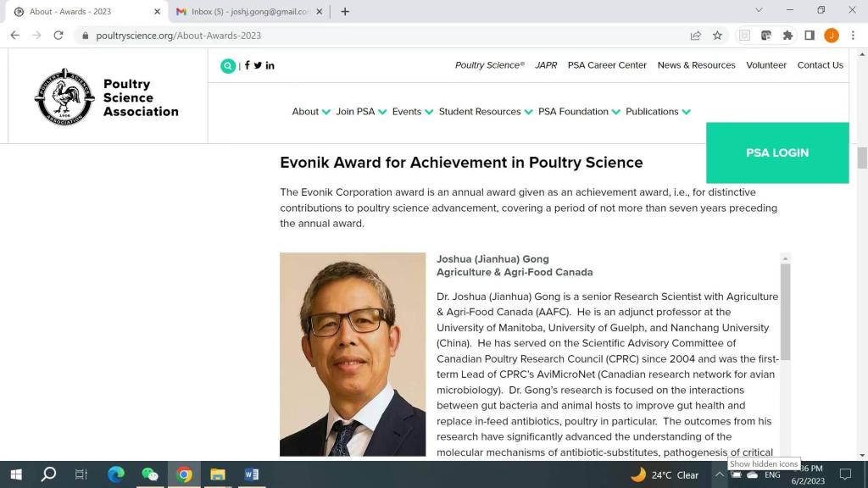Click the photo of Joshua Gong
Image resolution: width=868 pixels, height=488 pixels.
pyautogui.click(x=353, y=355)
